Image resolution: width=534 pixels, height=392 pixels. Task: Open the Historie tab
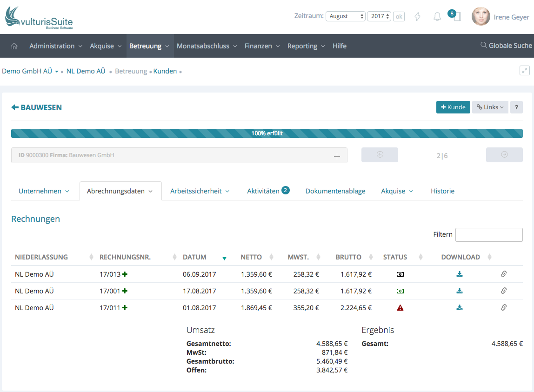[x=442, y=191]
